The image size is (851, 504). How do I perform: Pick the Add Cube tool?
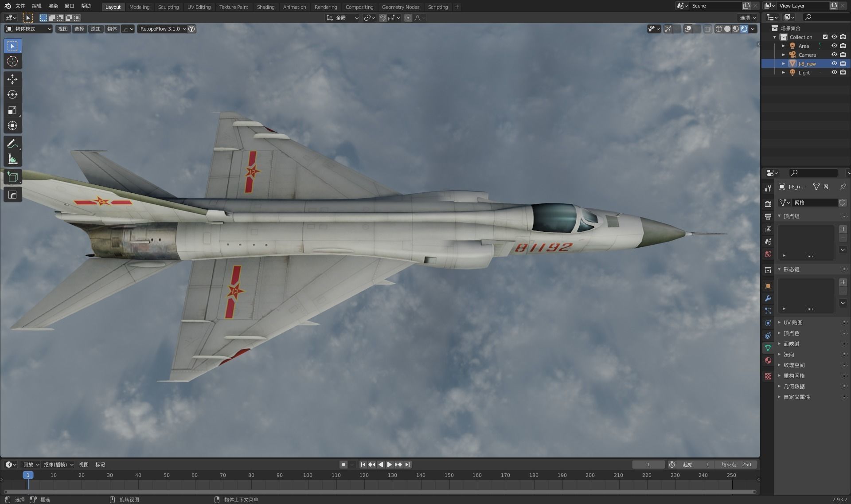(x=12, y=177)
